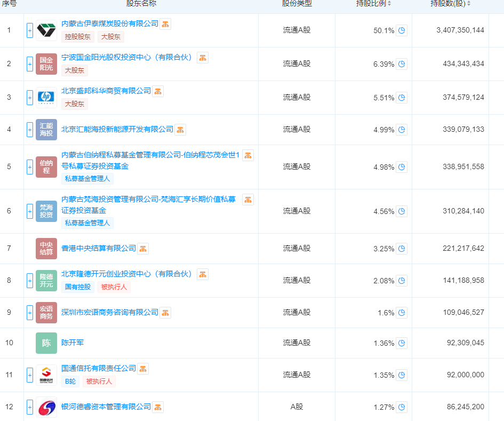Open equity structure icon beside 国通信托有限责任公司
504x421 pixels.
[143, 369]
